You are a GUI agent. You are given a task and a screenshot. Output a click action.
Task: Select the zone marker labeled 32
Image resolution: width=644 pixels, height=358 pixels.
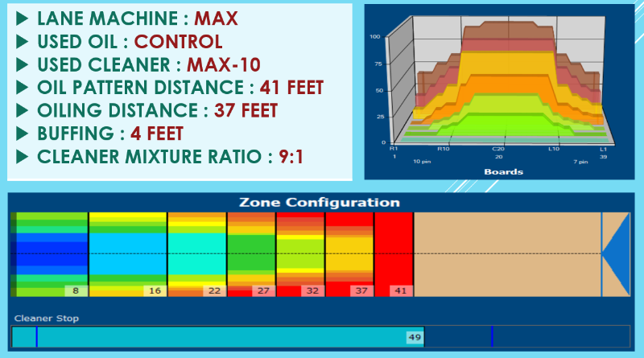311,290
